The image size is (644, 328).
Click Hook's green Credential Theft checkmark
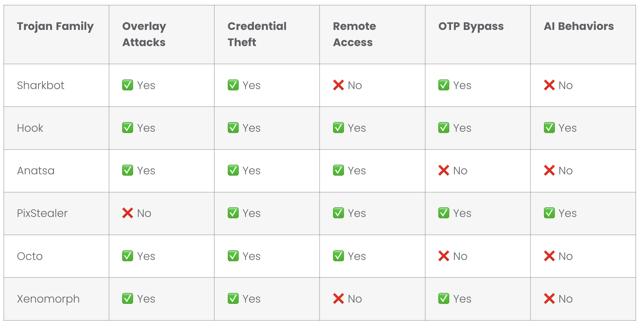click(233, 128)
